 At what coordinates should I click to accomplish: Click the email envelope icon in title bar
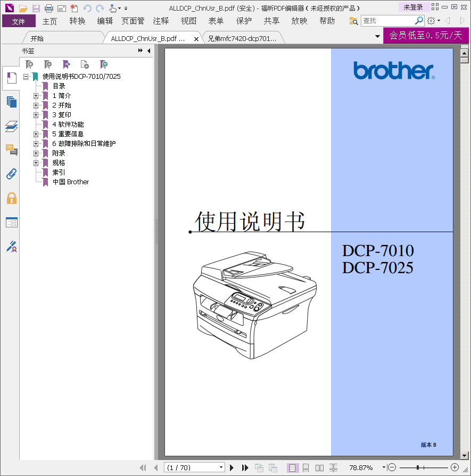coord(62,9)
